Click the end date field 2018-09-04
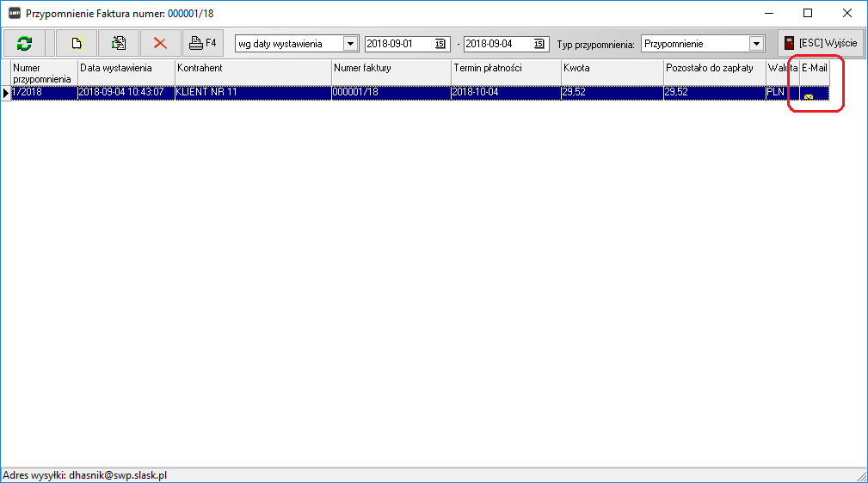 tap(497, 44)
